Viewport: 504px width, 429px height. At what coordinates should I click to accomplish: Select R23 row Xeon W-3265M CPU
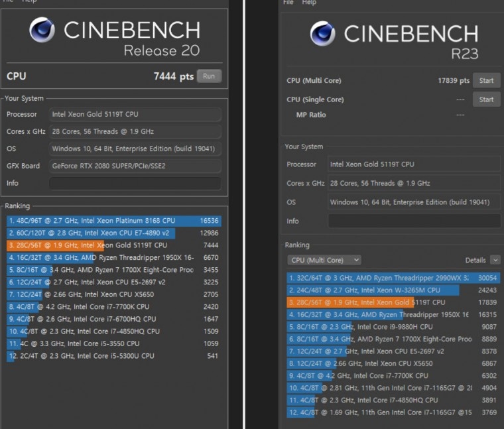393,290
